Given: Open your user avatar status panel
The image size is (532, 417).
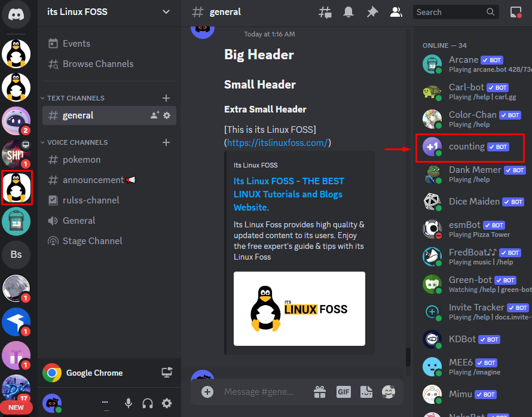Looking at the screenshot, I should coord(52,403).
